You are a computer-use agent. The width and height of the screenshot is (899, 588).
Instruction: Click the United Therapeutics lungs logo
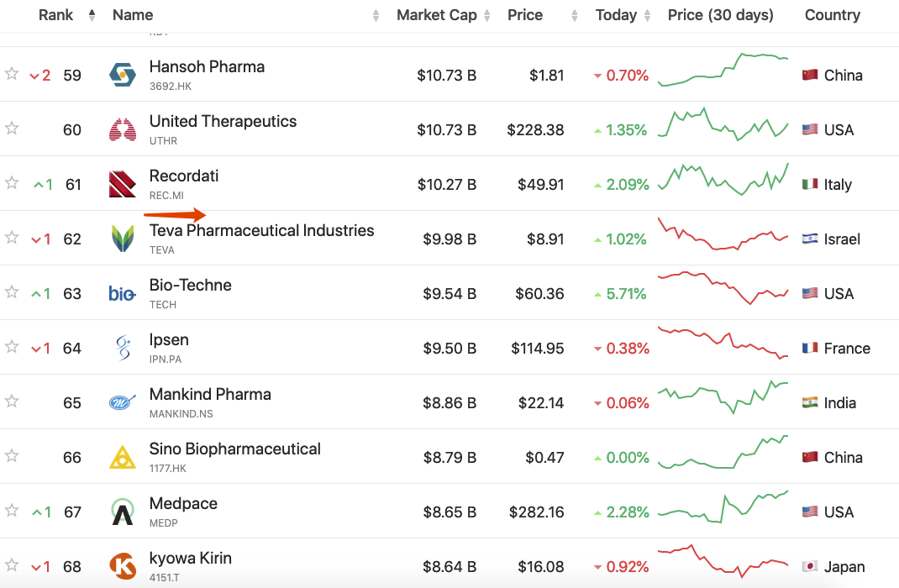[x=123, y=129]
